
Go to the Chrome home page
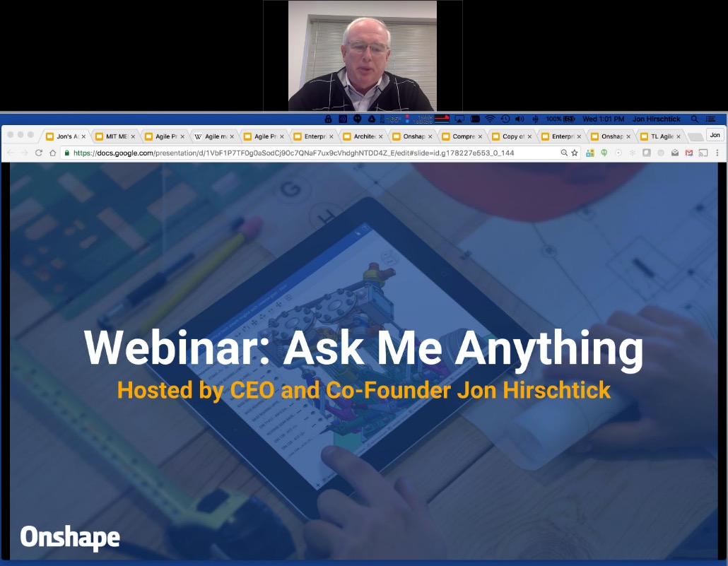[53, 153]
